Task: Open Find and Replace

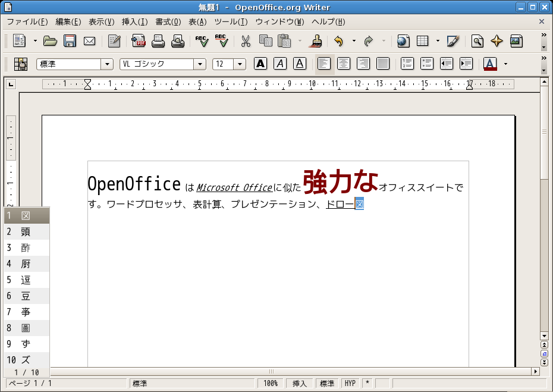Action: (477, 41)
